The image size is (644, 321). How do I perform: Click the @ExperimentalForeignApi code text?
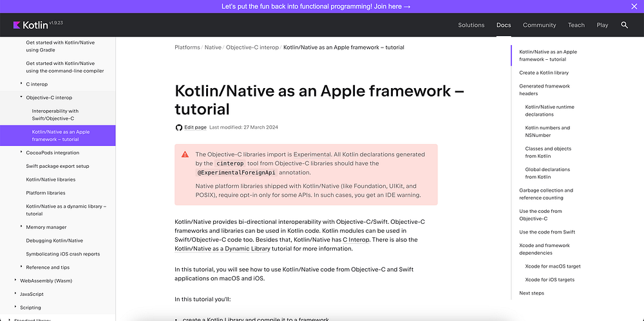[x=236, y=173]
